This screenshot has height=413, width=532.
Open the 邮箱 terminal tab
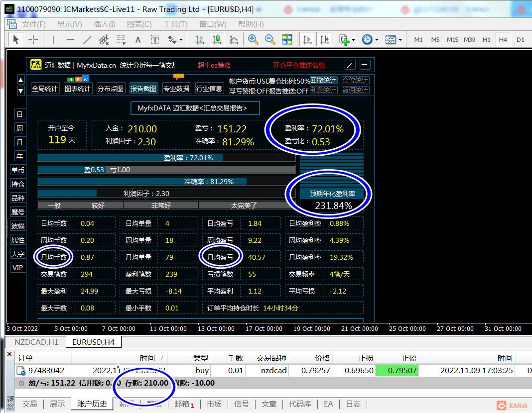184,404
